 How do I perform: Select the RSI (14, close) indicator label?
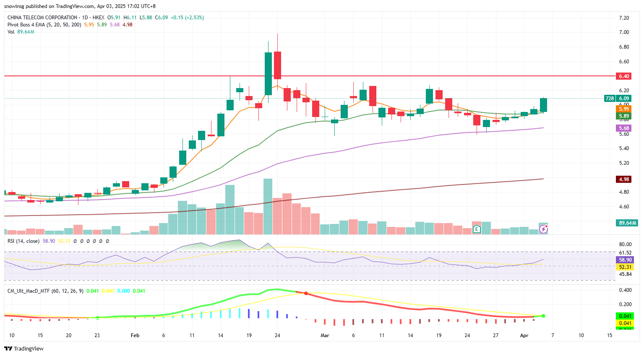pyautogui.click(x=23, y=241)
